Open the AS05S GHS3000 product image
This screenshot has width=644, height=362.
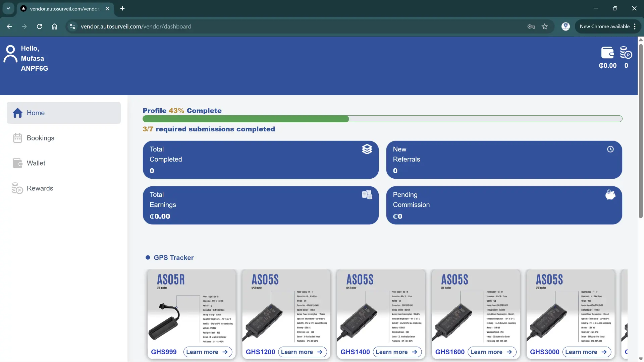(571, 307)
